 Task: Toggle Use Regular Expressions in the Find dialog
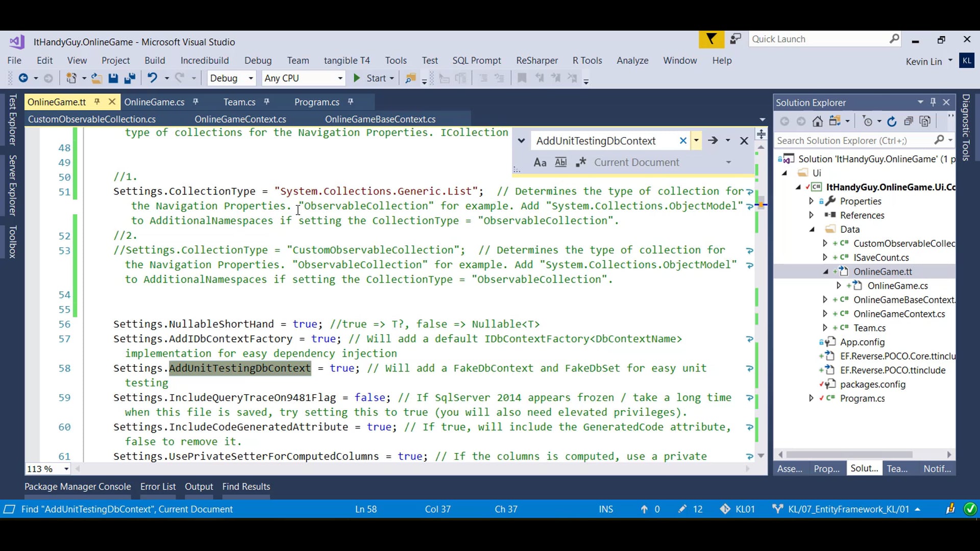tap(581, 162)
